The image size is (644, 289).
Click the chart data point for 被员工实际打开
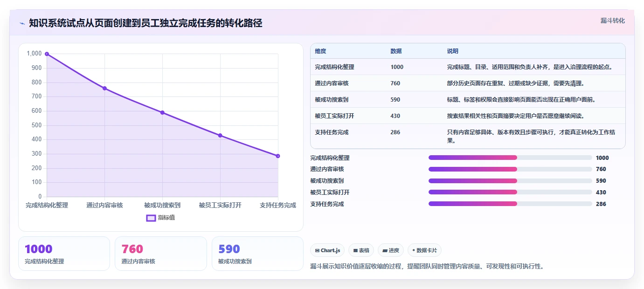click(220, 135)
